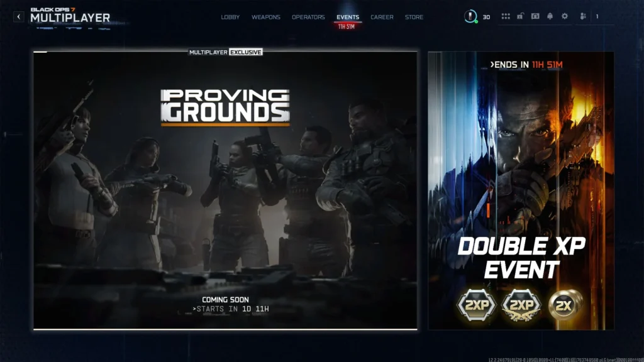Go to the Career tab

(x=381, y=17)
